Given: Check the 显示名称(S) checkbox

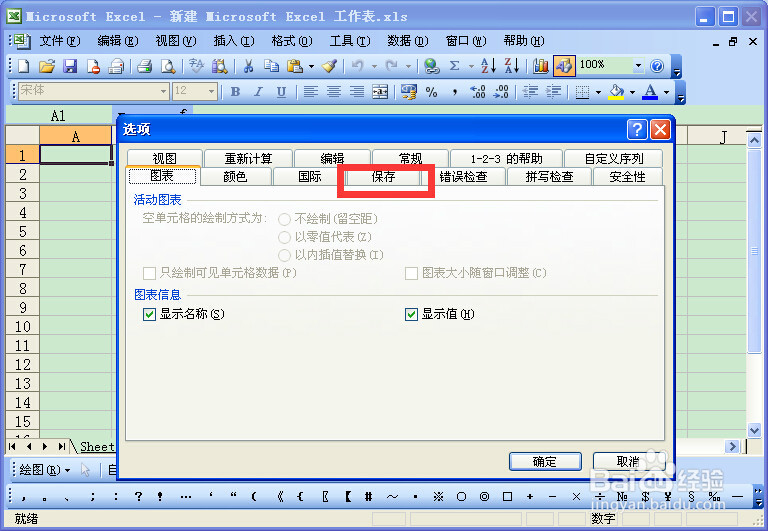Looking at the screenshot, I should [149, 314].
